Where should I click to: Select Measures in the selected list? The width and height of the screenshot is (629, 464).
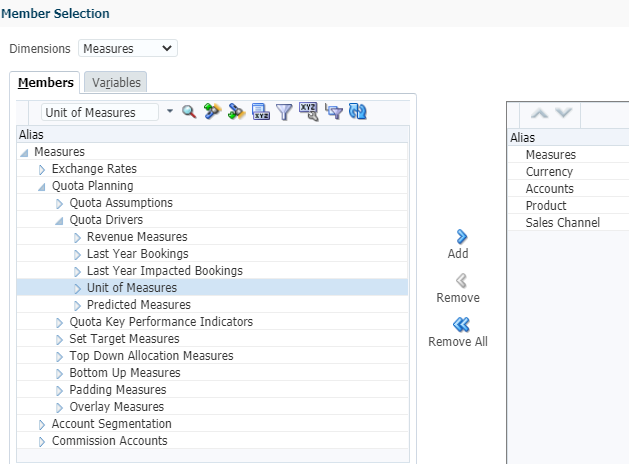(551, 155)
